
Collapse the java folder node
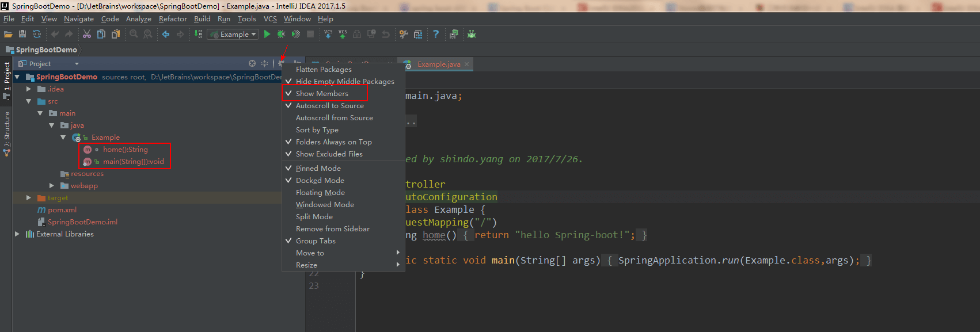(52, 125)
